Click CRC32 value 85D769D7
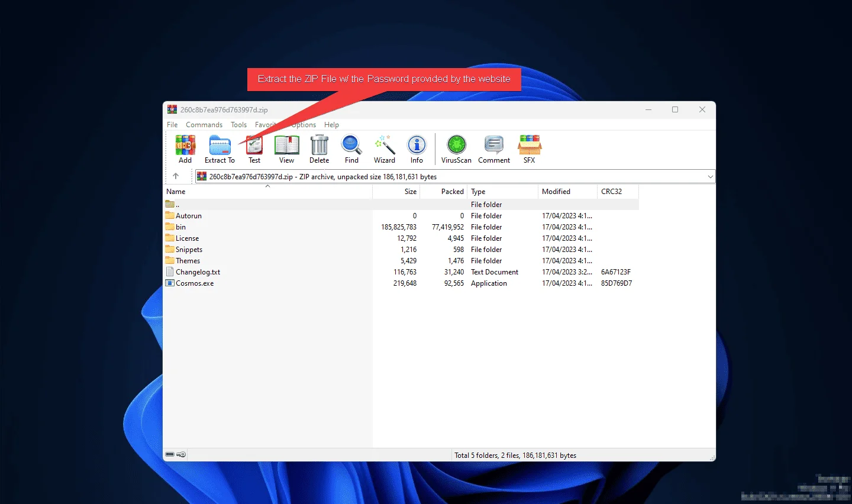This screenshot has width=852, height=504. click(617, 283)
